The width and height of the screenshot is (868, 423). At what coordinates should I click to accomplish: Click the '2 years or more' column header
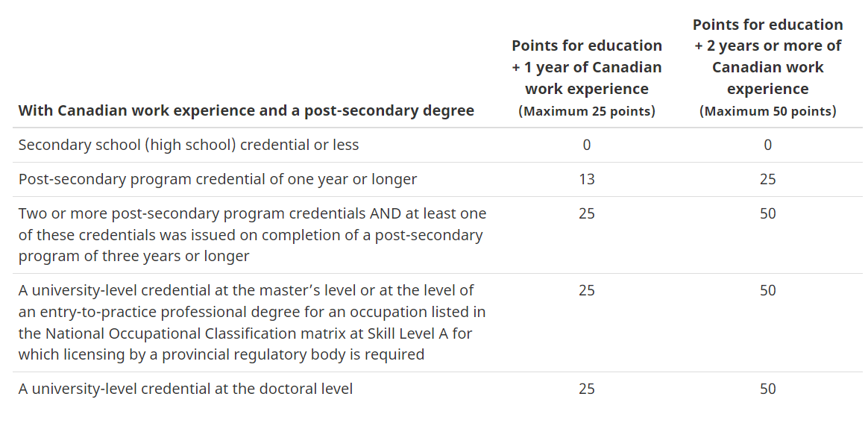767,57
